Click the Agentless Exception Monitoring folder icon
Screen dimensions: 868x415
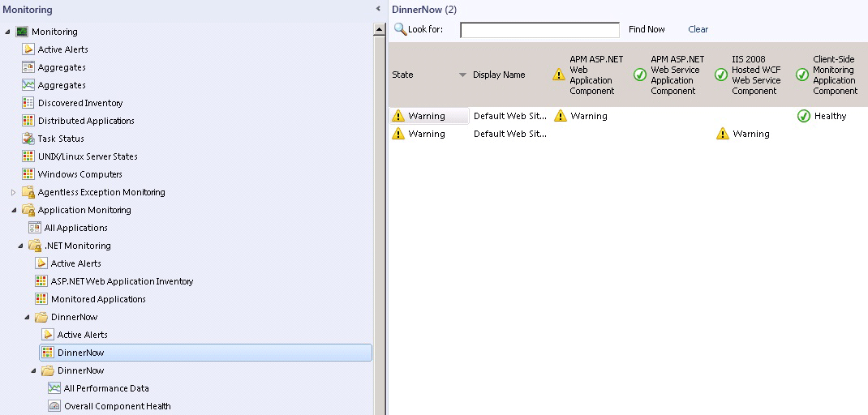tap(28, 192)
